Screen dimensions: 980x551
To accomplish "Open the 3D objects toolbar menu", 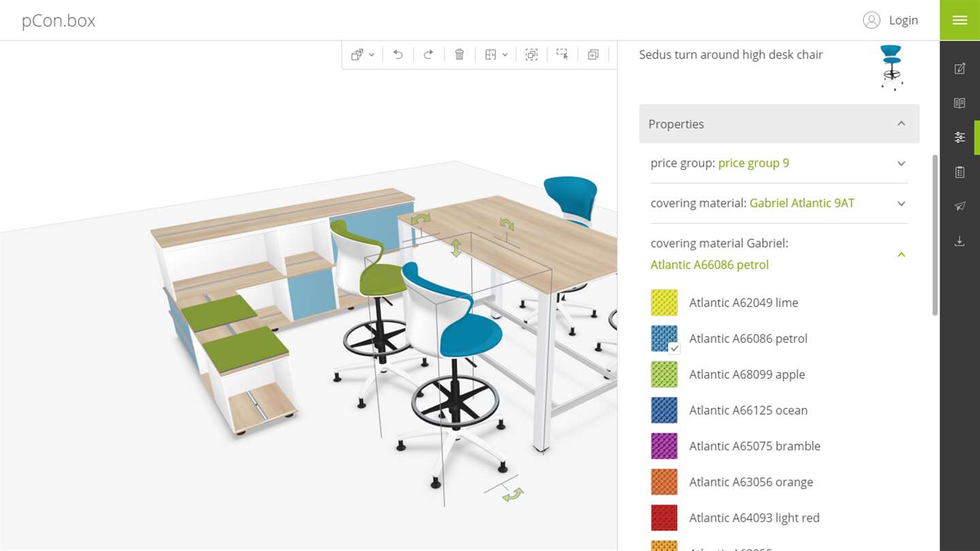I will pyautogui.click(x=357, y=54).
